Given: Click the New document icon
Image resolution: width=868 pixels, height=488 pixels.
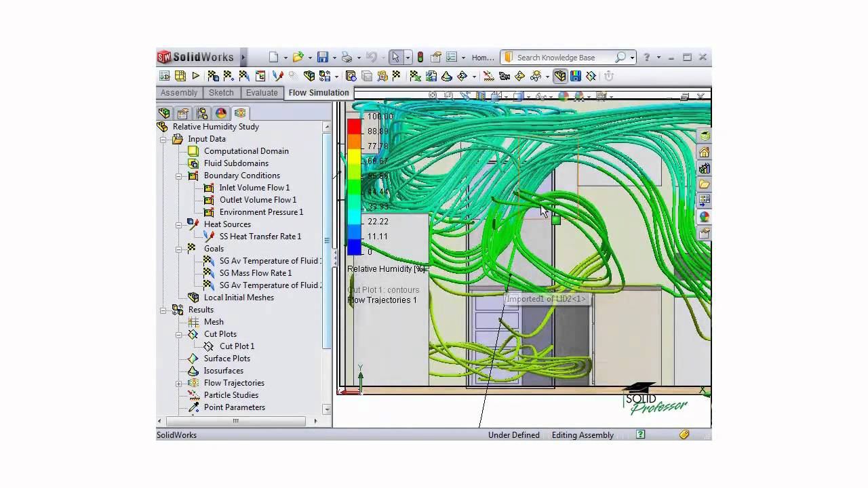Looking at the screenshot, I should 273,58.
